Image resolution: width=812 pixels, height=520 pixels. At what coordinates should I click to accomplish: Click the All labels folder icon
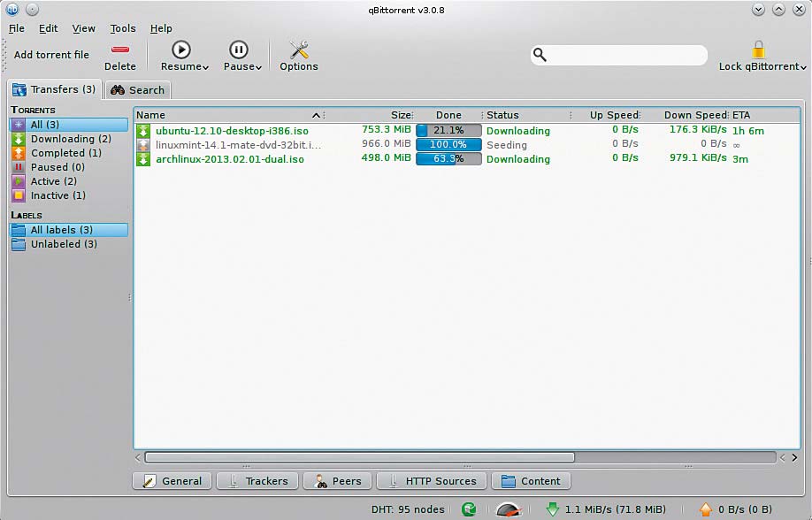click(19, 230)
